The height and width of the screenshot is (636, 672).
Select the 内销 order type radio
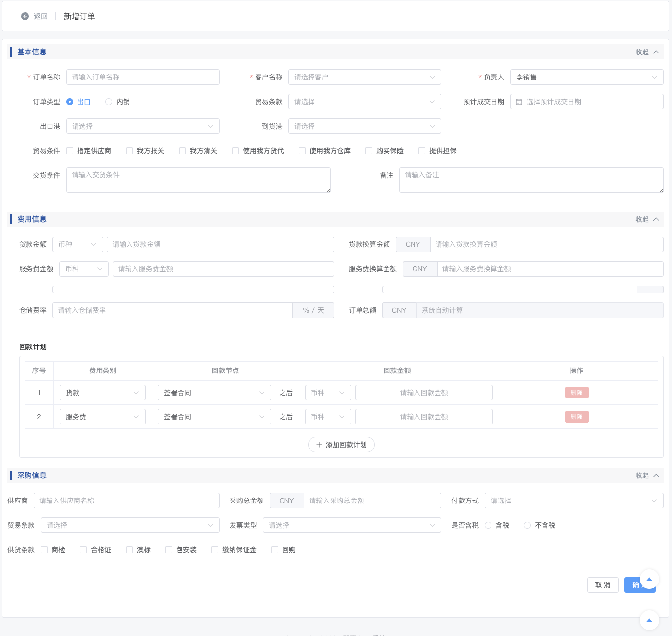tap(109, 102)
